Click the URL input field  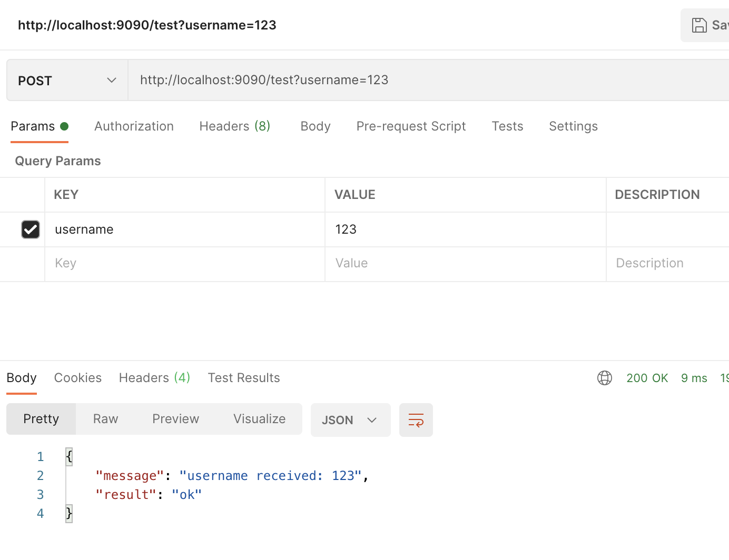[x=369, y=80]
